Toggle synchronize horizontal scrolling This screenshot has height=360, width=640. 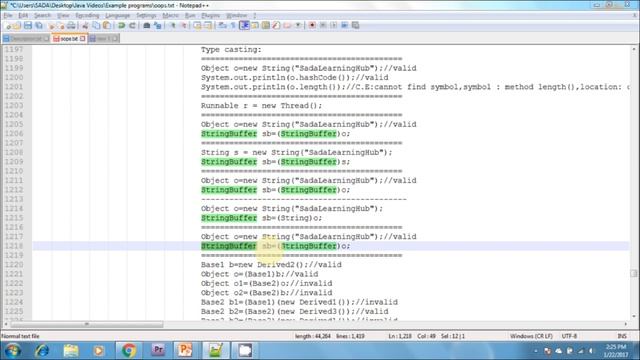[208, 25]
